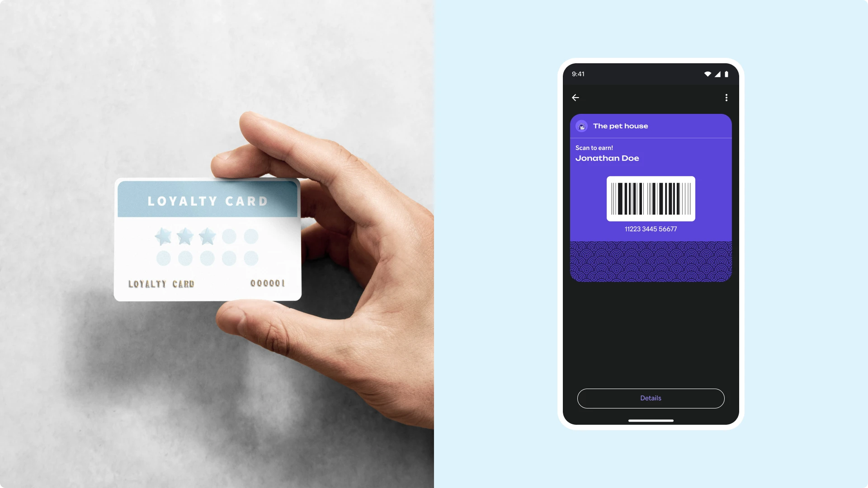The width and height of the screenshot is (868, 488).
Task: Tap the Jonathan Doe name label
Action: coord(607,158)
